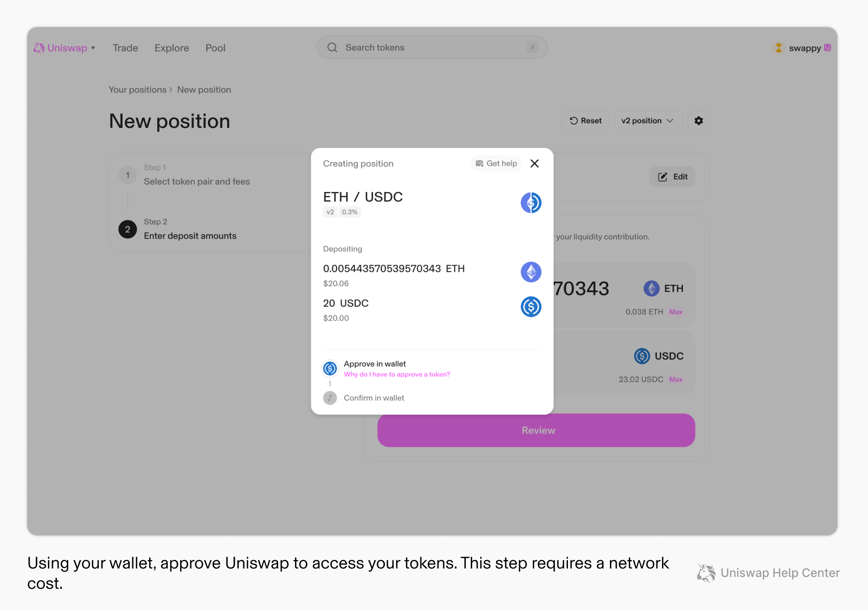Click the combined ETH/USDC pair icon
This screenshot has width=868, height=610.
pyautogui.click(x=531, y=202)
